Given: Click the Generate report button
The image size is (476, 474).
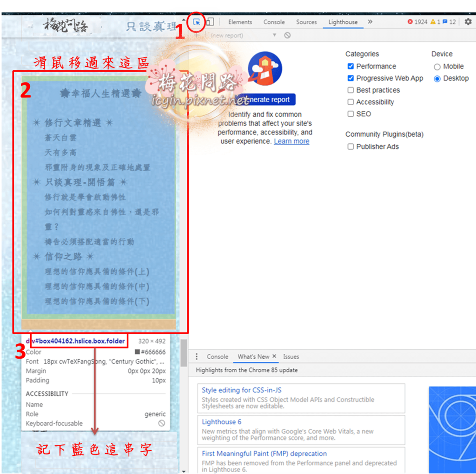Looking at the screenshot, I should [265, 100].
